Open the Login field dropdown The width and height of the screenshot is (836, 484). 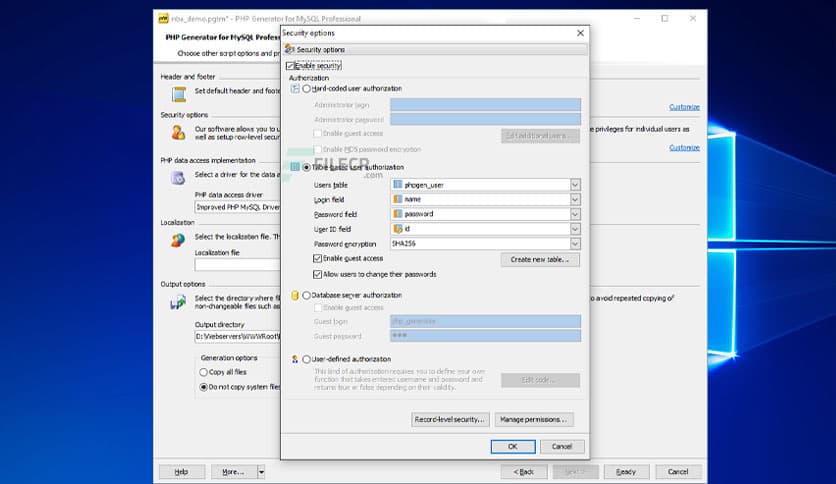click(575, 199)
